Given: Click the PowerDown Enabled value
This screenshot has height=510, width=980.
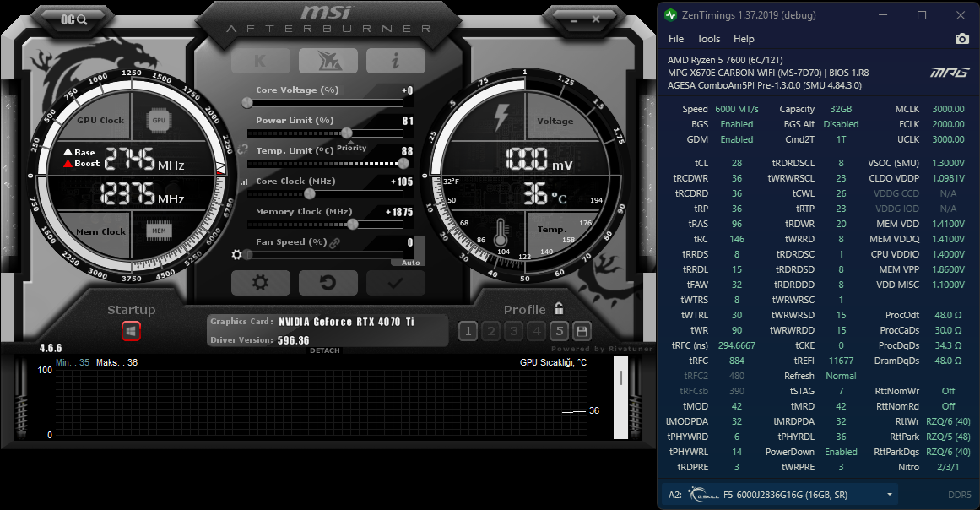Looking at the screenshot, I should 842,452.
